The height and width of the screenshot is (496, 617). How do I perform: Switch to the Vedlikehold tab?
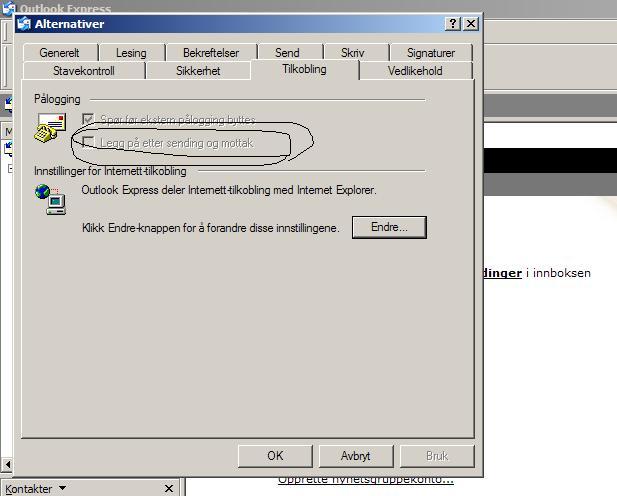[x=415, y=71]
